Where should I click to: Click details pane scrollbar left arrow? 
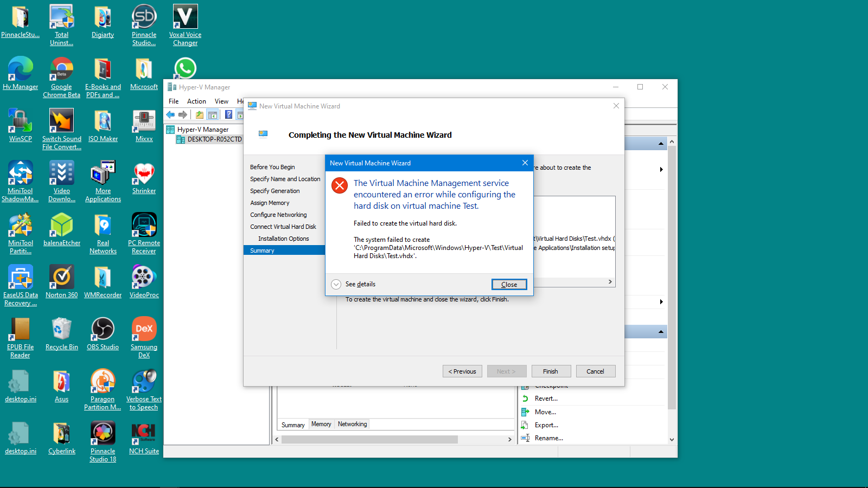click(x=277, y=440)
